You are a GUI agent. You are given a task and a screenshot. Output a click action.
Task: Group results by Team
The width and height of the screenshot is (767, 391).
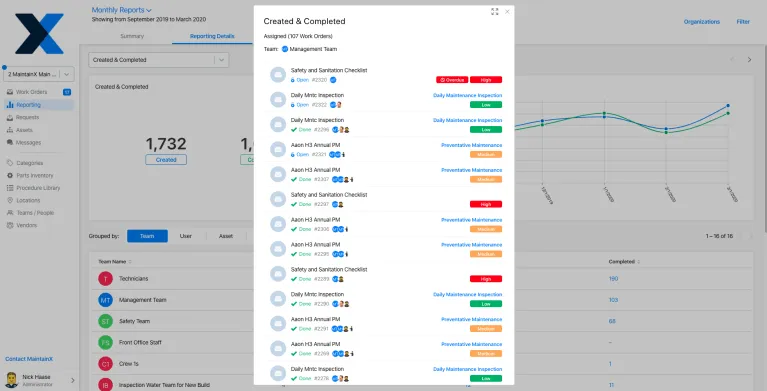(147, 236)
